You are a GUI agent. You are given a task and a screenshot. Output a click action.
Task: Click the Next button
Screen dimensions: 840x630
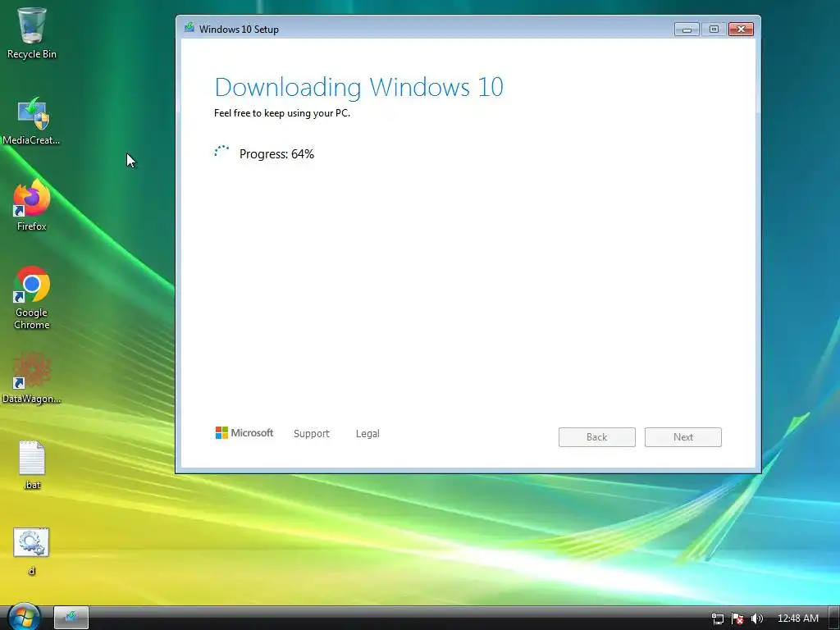[683, 437]
